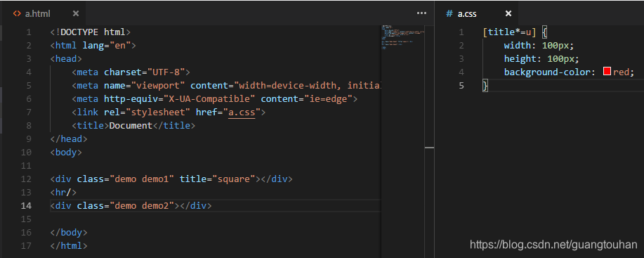The image size is (644, 258).
Task: Click the background-color property name
Action: click(x=547, y=72)
